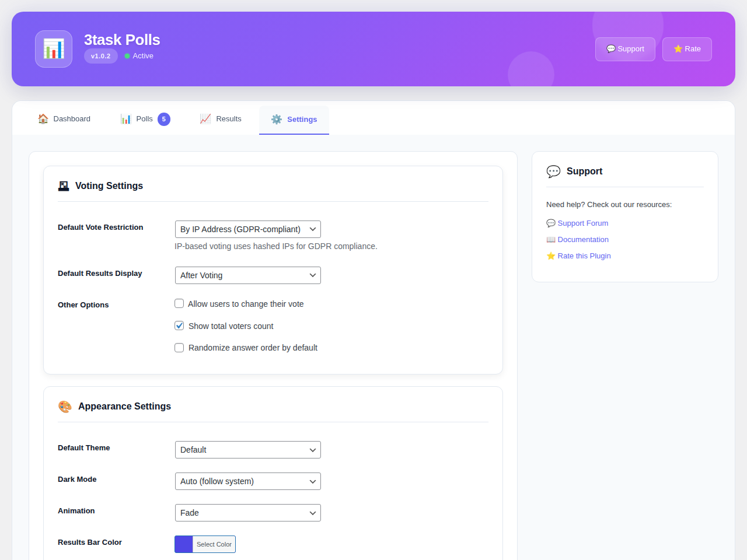Click the Default Results Display label
Image resolution: width=747 pixels, height=560 pixels.
[x=100, y=274]
